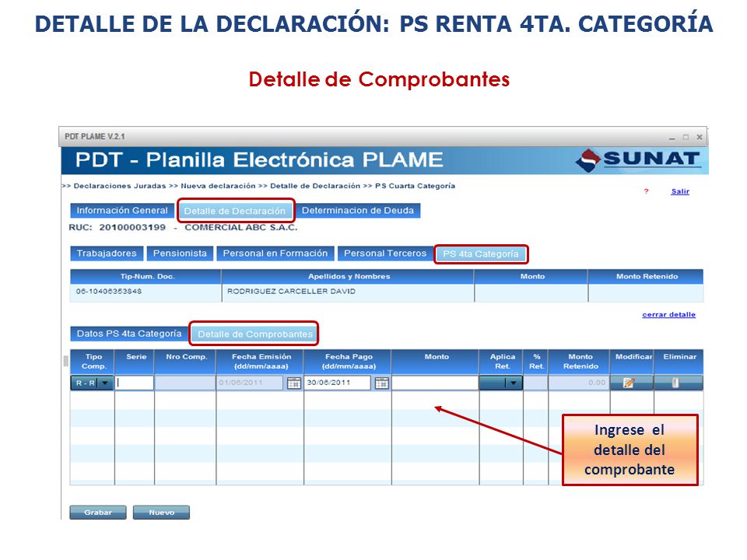
Task: Click Nueva declaración breadcrumb
Action: 218,186
